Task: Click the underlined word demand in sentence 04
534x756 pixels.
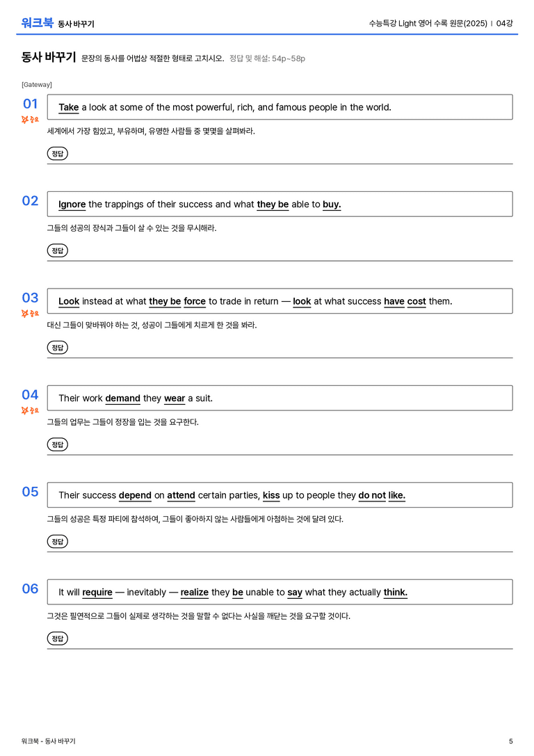Action: pyautogui.click(x=123, y=399)
